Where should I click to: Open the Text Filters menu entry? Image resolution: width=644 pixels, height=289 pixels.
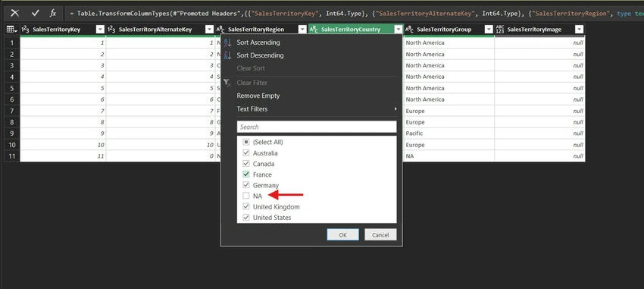252,109
